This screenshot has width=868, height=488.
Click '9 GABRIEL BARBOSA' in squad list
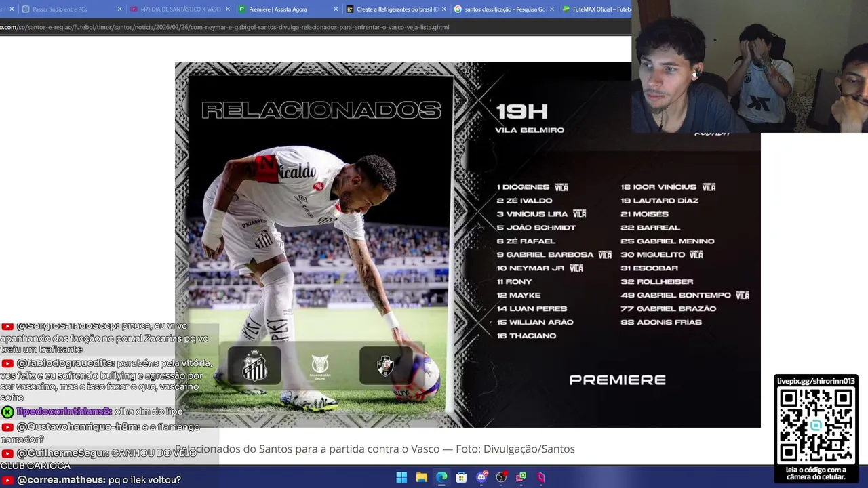pyautogui.click(x=545, y=255)
